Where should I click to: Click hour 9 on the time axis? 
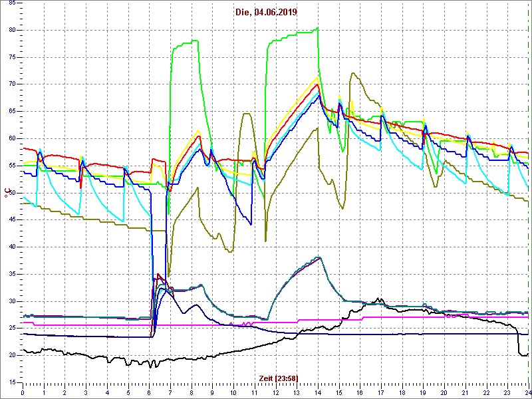(212, 392)
